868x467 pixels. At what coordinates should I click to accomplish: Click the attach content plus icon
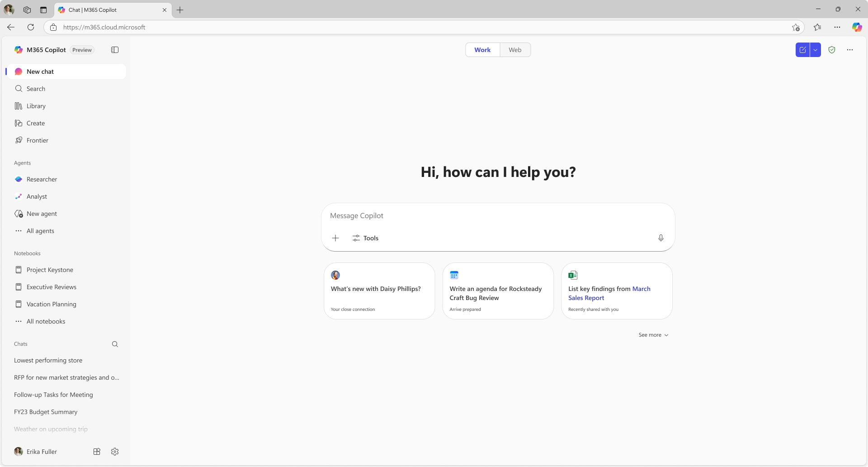coord(335,238)
